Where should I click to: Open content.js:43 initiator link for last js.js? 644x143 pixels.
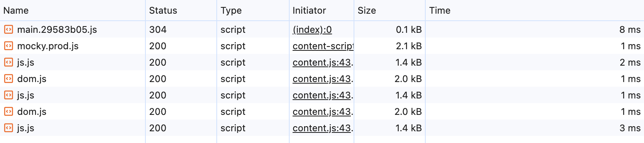coord(323,128)
